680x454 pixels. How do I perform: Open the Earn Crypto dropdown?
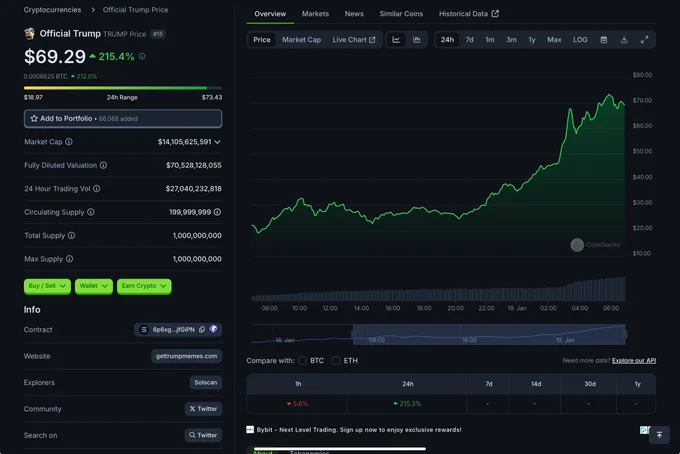tap(144, 286)
